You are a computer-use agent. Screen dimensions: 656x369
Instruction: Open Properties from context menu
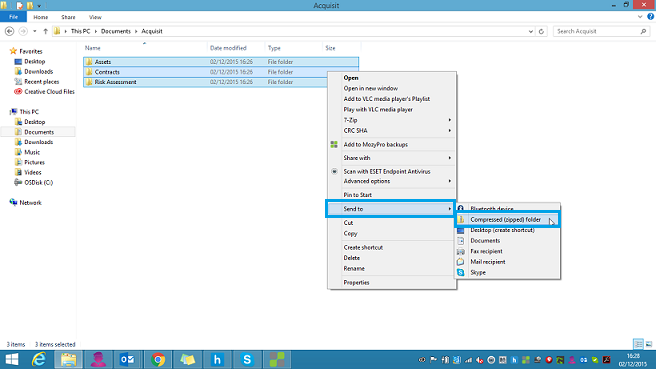click(x=392, y=282)
